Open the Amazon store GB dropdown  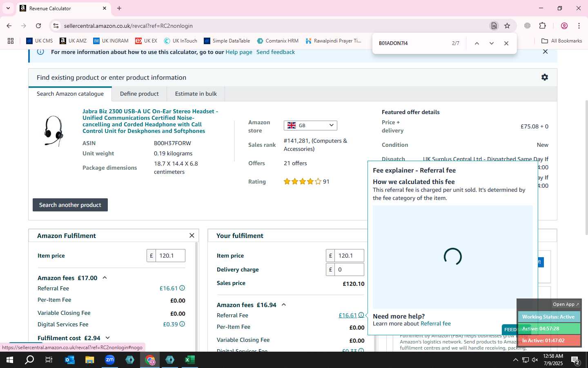tap(310, 125)
